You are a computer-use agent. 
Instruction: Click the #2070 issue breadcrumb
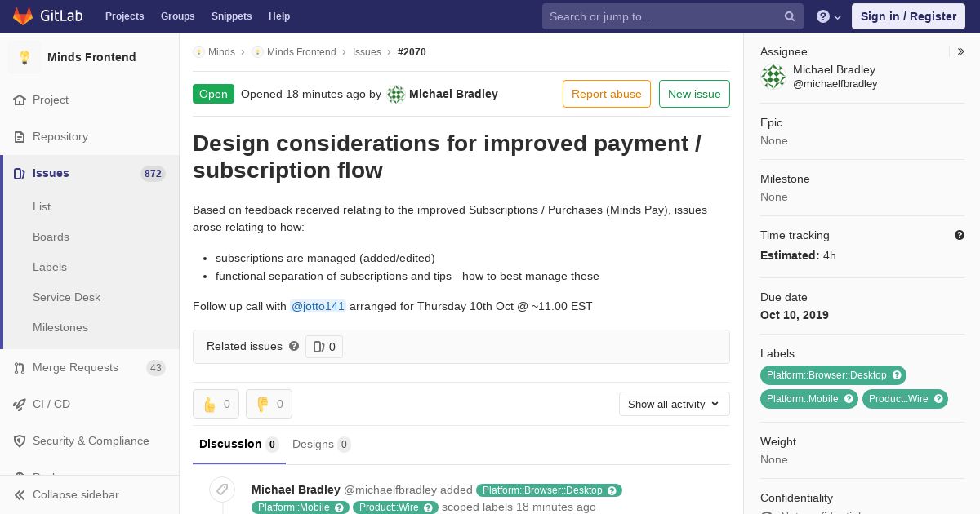pos(412,52)
